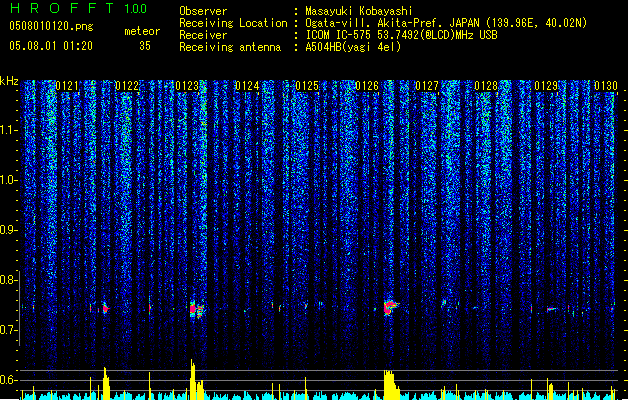Image resolution: width=629 pixels, height=400 pixels.
Task: Click the 1.0 kHz axis tick label
Action: (9, 181)
